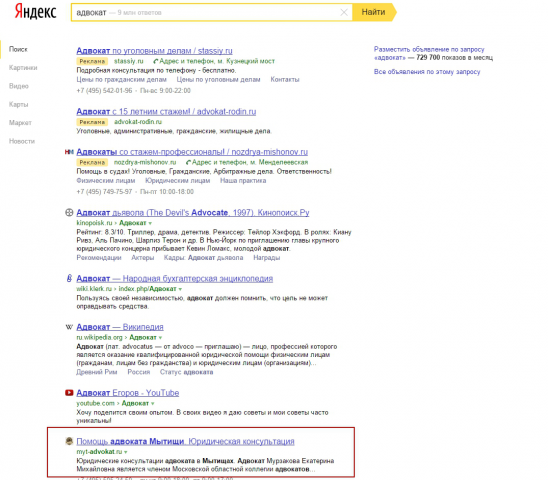Screen dimensions: 548x480
Task: Expand the dropdown arrow next to myt-advokat.ru
Action: tap(125, 452)
